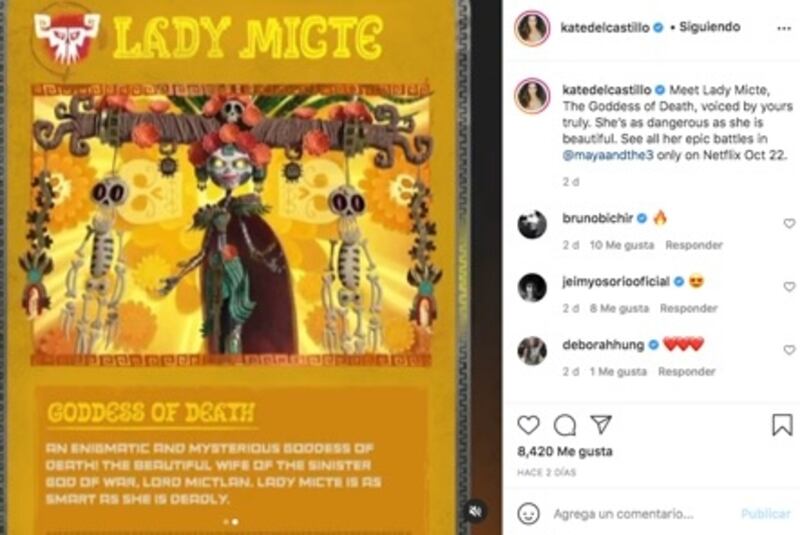Like brunobichir's comment
The width and height of the screenshot is (800, 535).
[789, 223]
